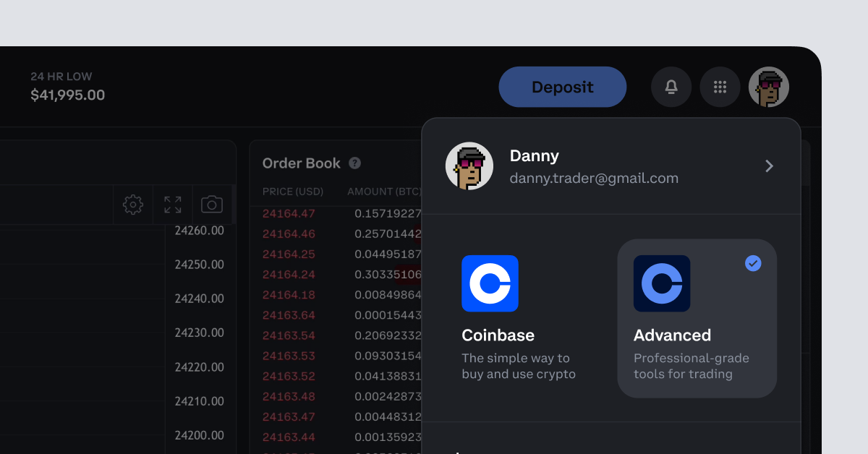Click Danny's profile picture in the panel
Screen dimensions: 868x454
(x=469, y=166)
